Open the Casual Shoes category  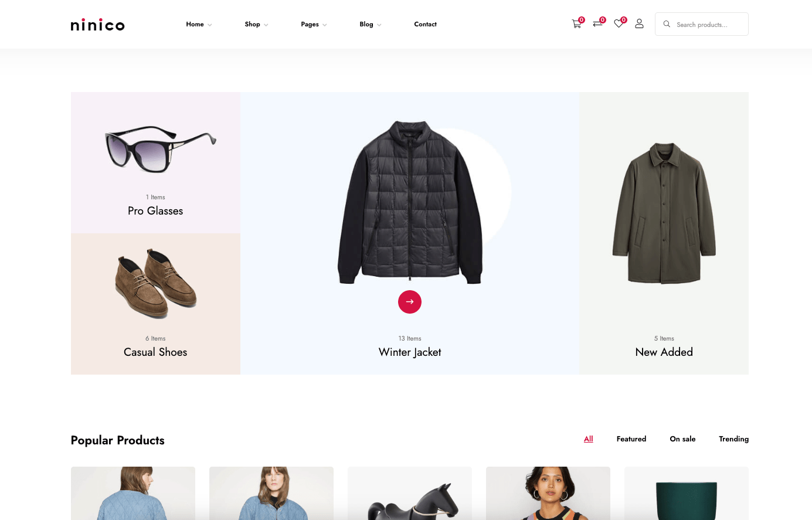155,352
